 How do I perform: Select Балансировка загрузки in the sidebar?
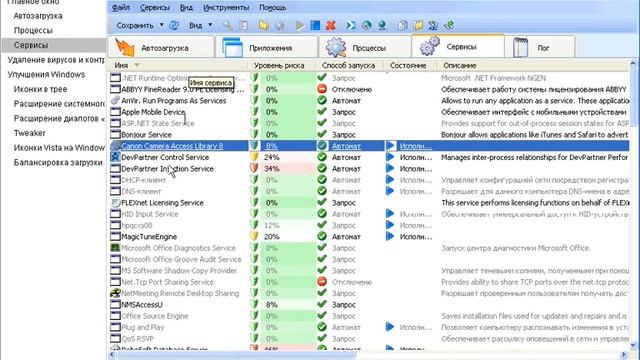click(x=58, y=162)
